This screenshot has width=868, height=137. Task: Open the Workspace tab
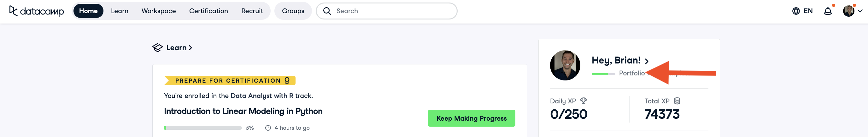click(x=158, y=11)
